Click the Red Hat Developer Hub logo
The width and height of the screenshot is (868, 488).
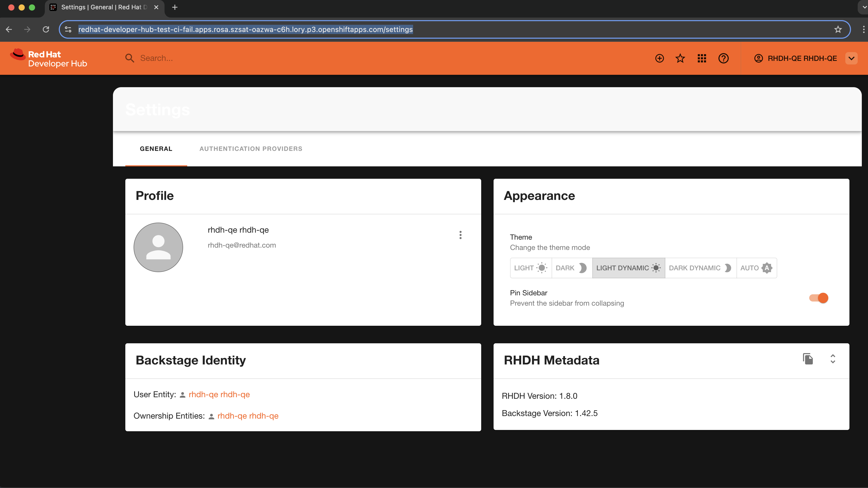coord(48,58)
